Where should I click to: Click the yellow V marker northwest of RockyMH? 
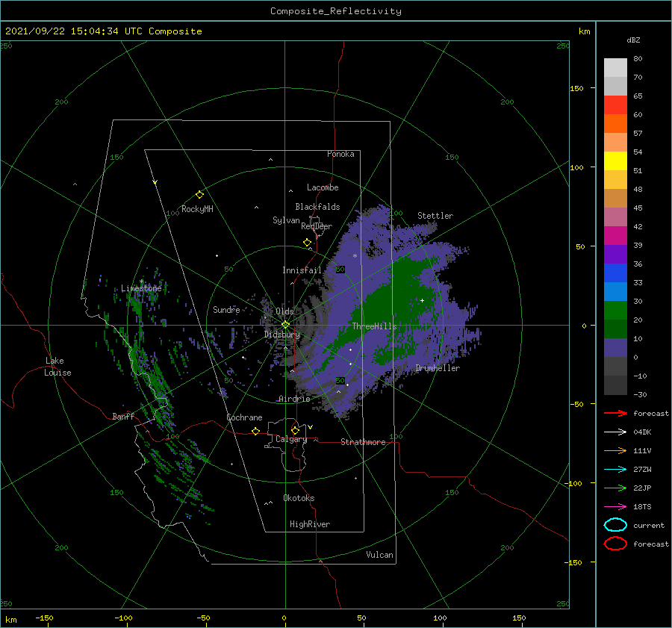click(155, 182)
